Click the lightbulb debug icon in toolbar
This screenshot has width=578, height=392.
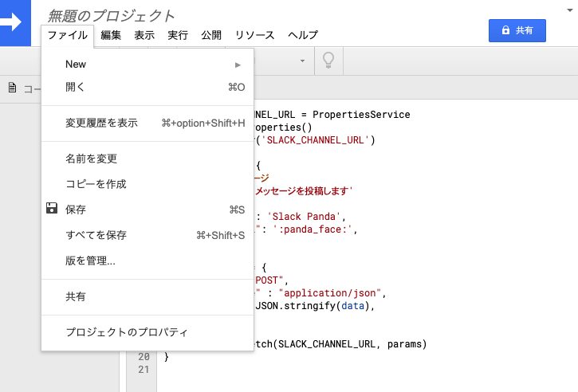click(326, 61)
